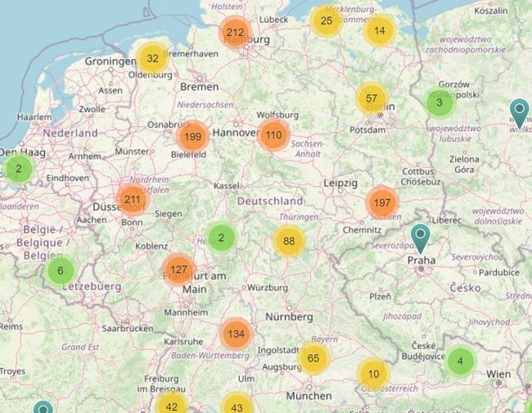The image size is (532, 413).
Task: Click the Assen city label
Action: pyautogui.click(x=110, y=91)
